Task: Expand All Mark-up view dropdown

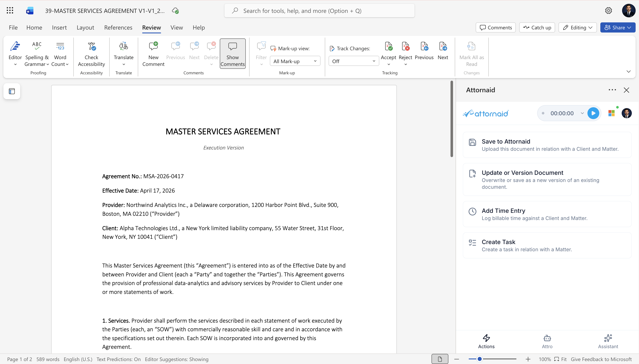Action: coord(295,61)
